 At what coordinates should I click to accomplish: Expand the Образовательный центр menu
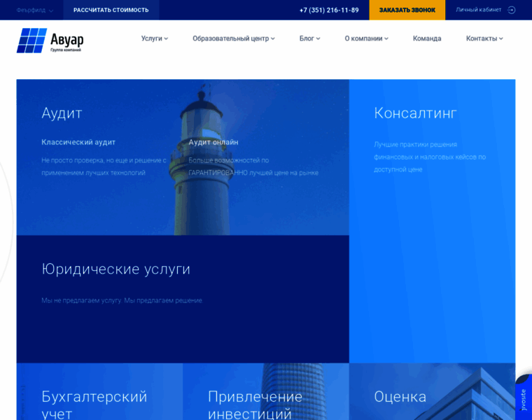[x=233, y=38]
